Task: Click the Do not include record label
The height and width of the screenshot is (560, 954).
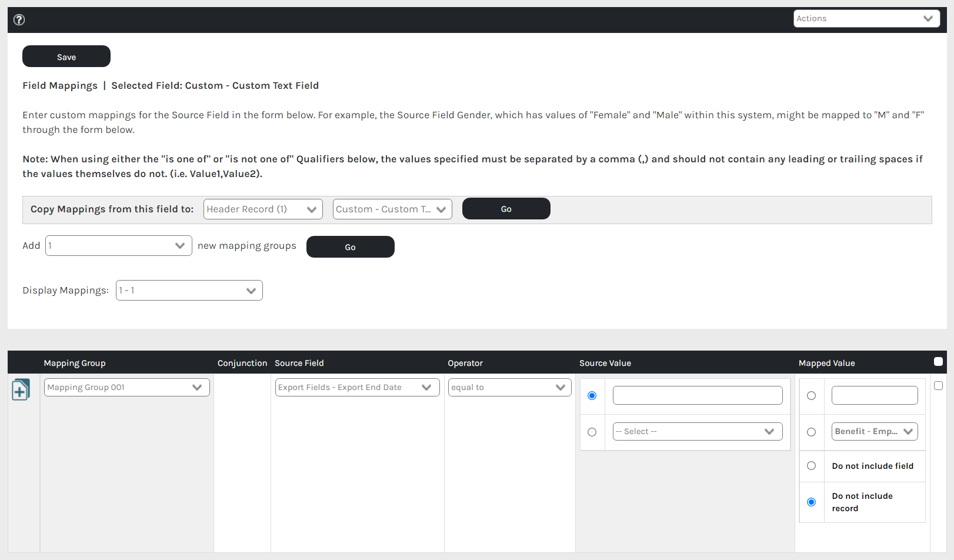Action: point(862,502)
